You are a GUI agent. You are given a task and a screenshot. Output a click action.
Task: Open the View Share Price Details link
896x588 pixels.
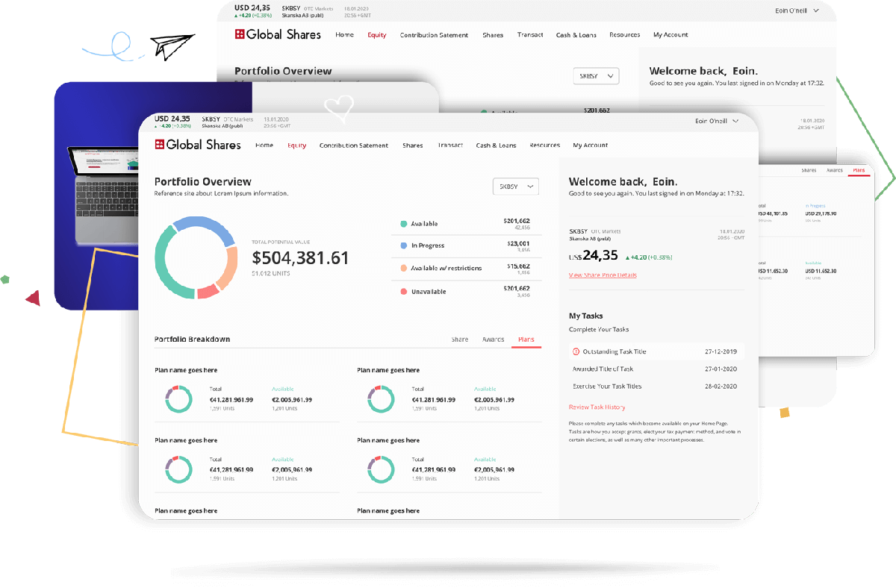(x=603, y=275)
